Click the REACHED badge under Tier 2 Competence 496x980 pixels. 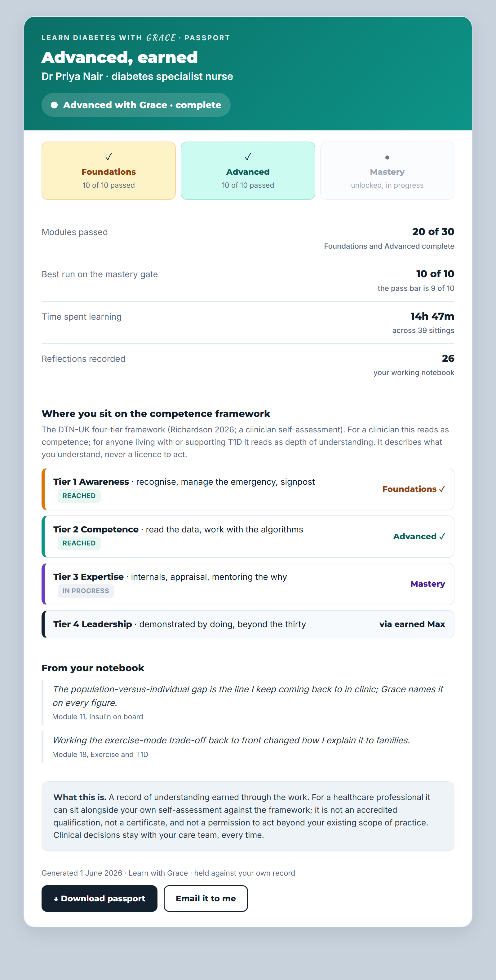pyautogui.click(x=79, y=543)
